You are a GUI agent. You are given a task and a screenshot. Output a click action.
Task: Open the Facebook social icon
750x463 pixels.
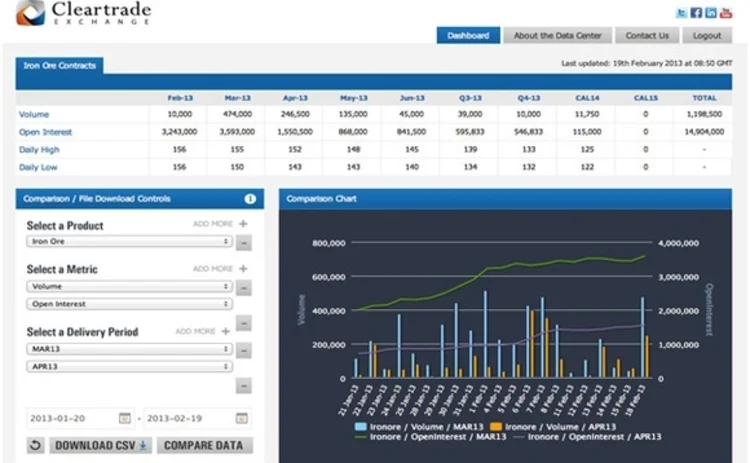[696, 13]
